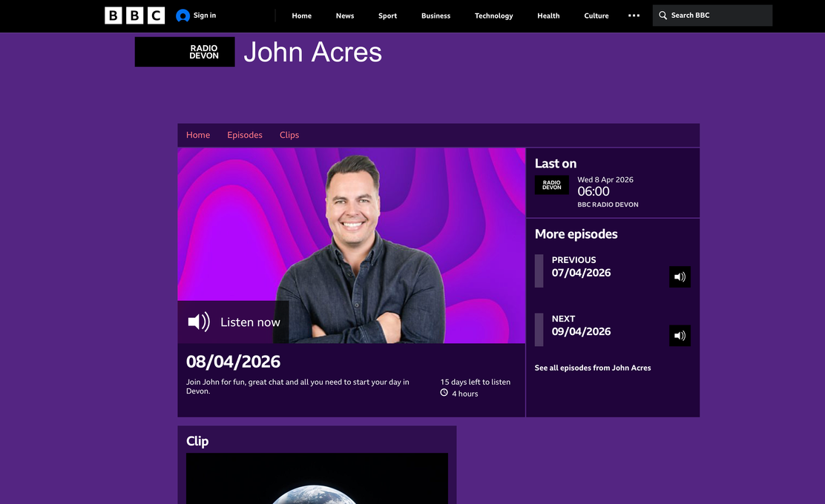Click the 15 days left to listen text
This screenshot has height=504, width=825.
tap(475, 382)
